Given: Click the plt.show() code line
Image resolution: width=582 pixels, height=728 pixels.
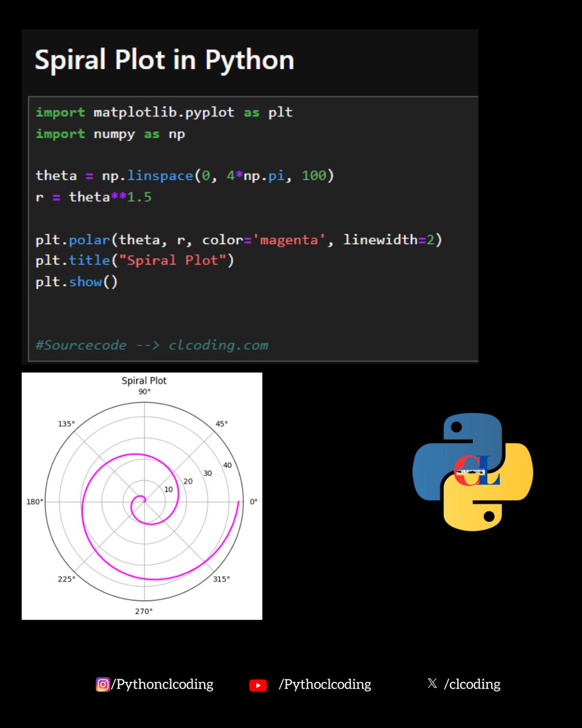Looking at the screenshot, I should [x=77, y=282].
